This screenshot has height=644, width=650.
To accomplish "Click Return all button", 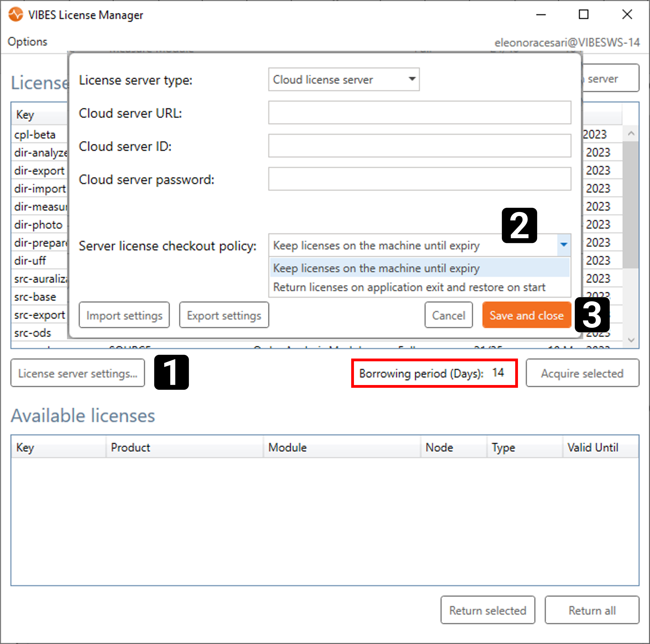I will coord(592,610).
